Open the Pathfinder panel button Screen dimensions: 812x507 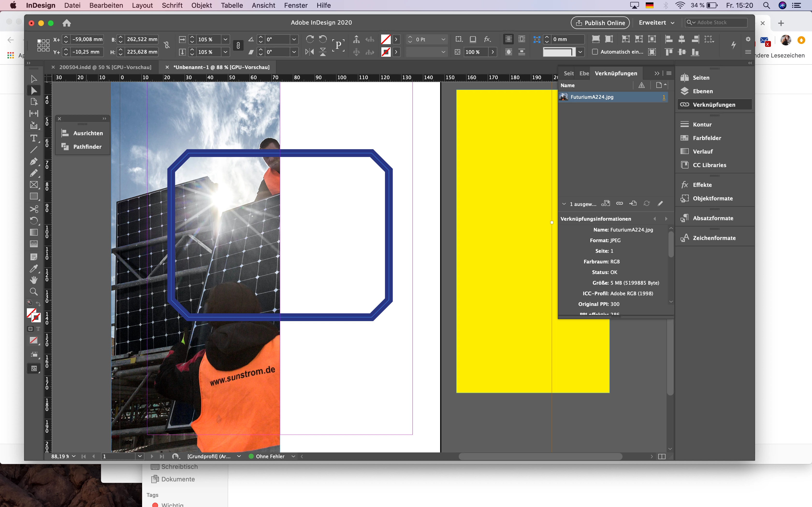83,147
